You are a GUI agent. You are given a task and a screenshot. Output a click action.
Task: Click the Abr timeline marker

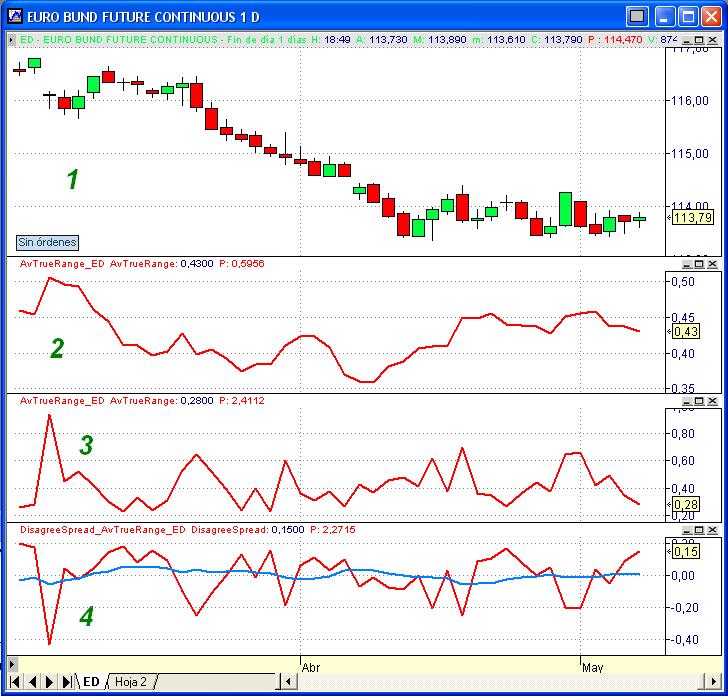(311, 668)
